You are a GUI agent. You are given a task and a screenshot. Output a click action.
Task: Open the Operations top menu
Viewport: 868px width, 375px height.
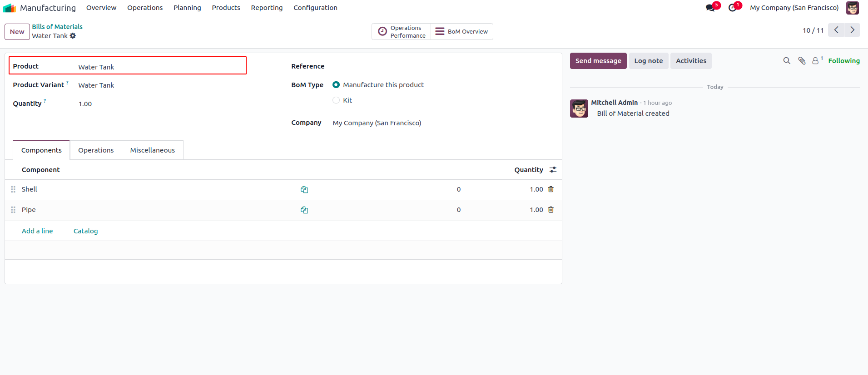point(145,8)
